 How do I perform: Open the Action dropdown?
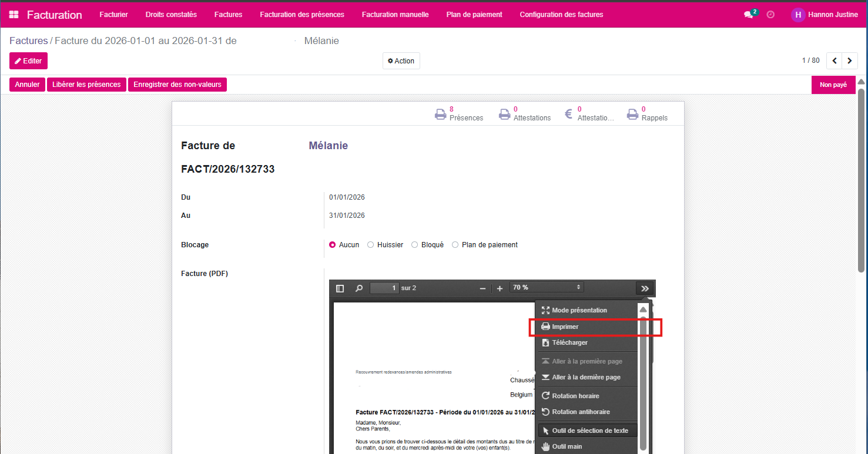(x=401, y=61)
